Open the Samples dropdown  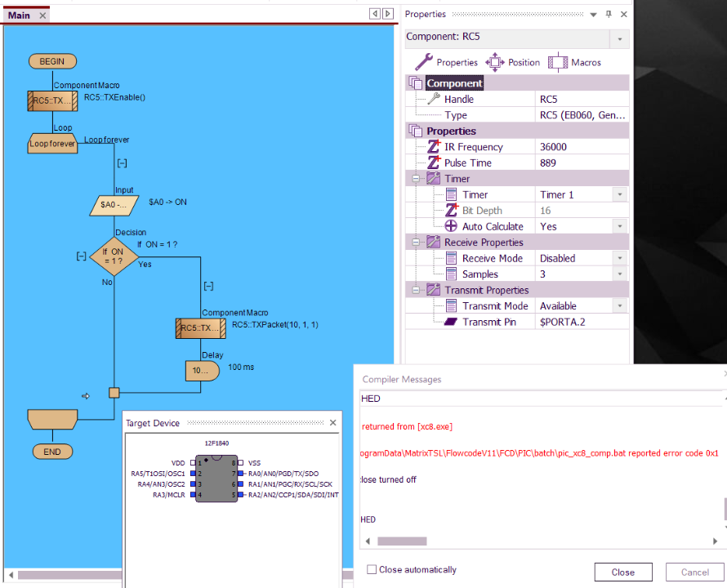pos(620,274)
